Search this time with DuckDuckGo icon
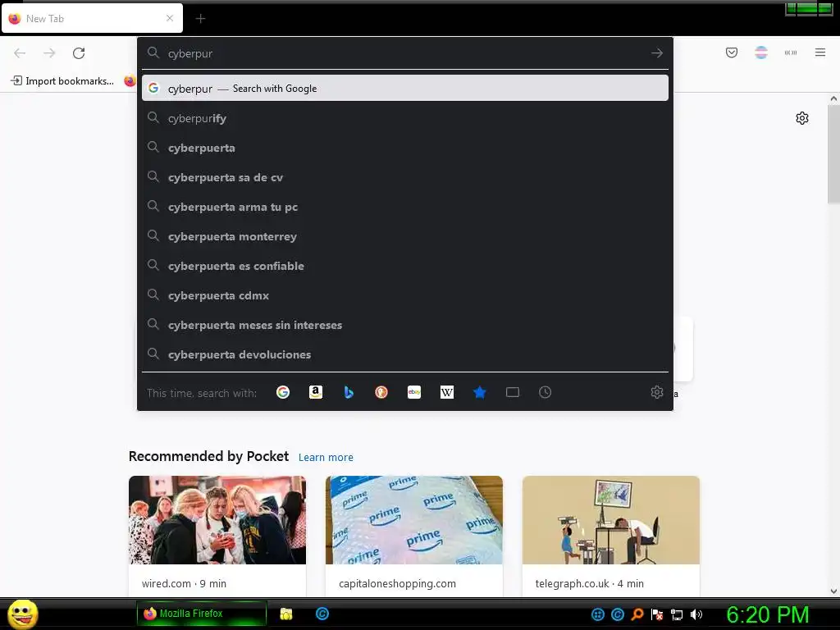This screenshot has width=840, height=630. [381, 392]
